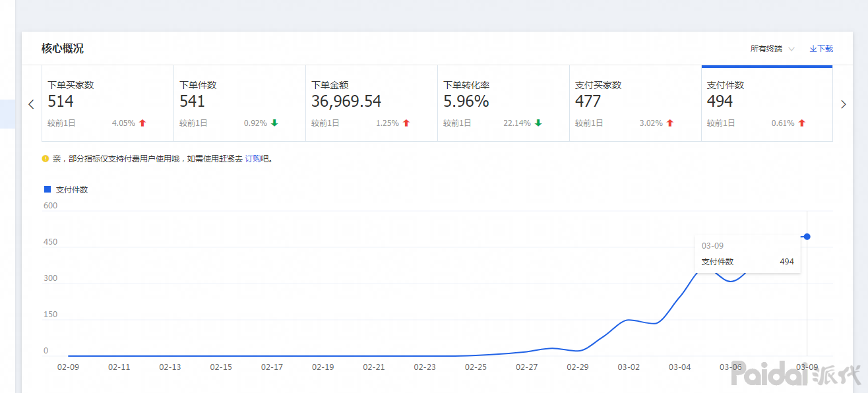
Task: Download the data via 下载 link
Action: coord(821,49)
